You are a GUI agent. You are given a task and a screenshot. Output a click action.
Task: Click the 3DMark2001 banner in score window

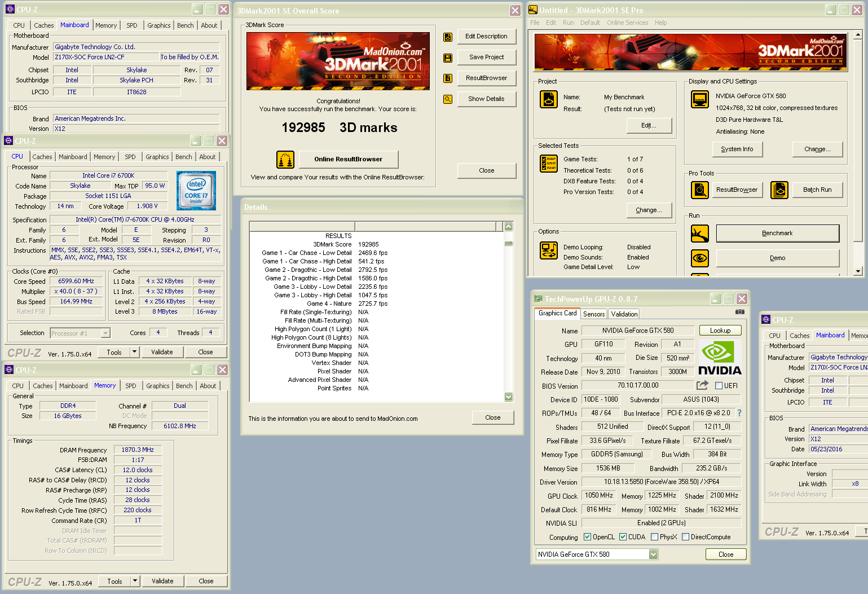[338, 61]
